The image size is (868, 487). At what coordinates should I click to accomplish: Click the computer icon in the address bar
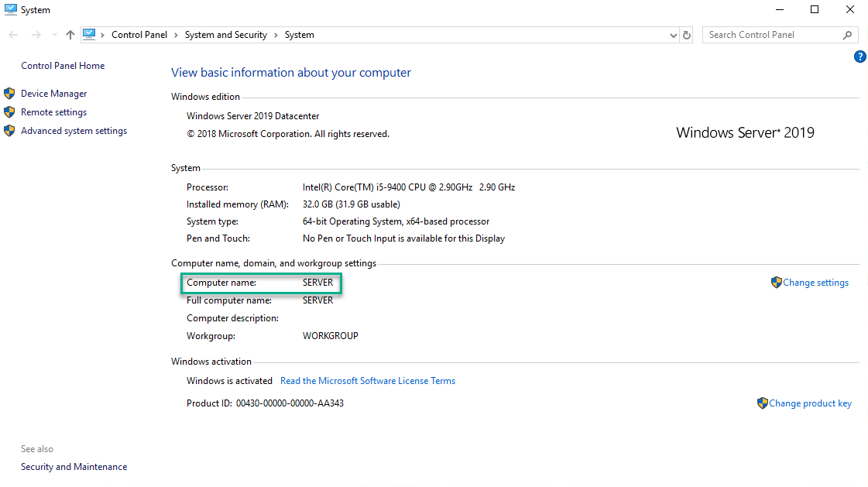(89, 34)
